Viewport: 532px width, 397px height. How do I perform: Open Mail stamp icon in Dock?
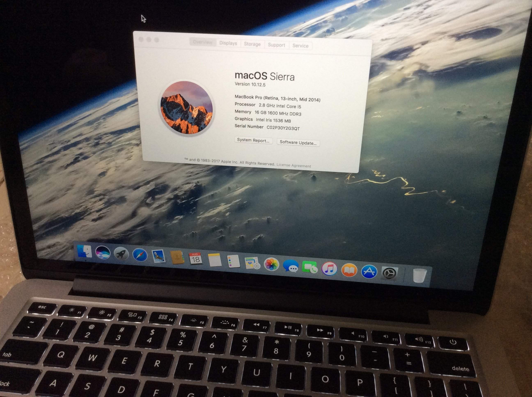point(158,256)
